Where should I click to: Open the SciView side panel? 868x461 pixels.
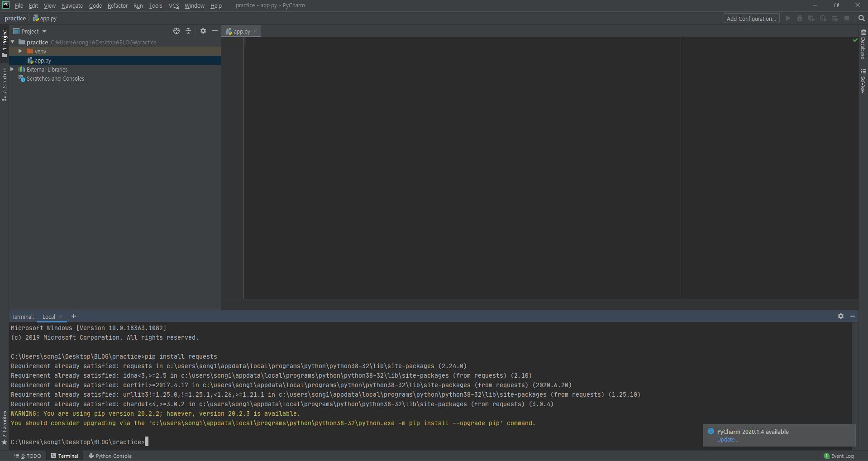[x=863, y=81]
